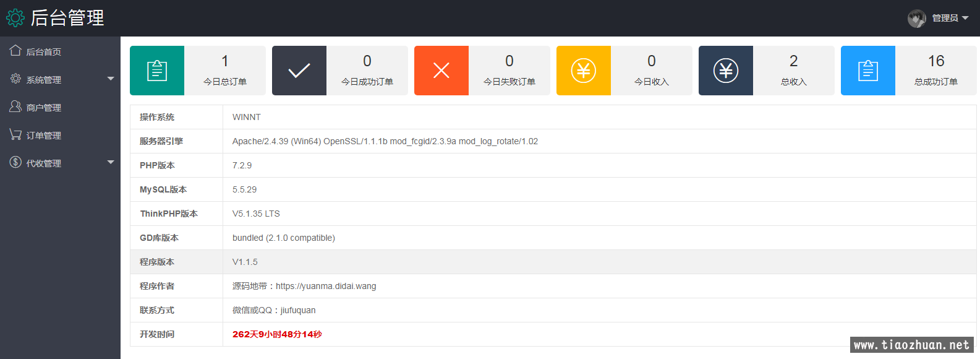This screenshot has width=980, height=359.
Task: Click the 总成功订单 label text
Action: tap(935, 82)
